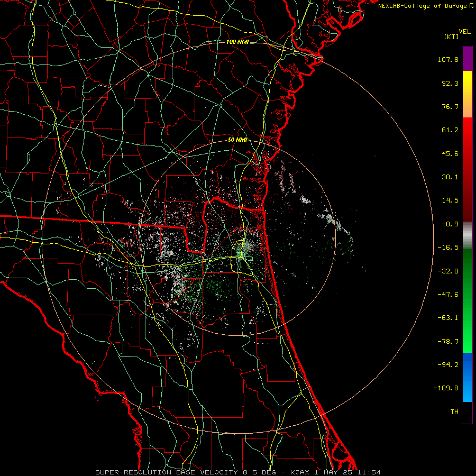Click the 100 NMI range ring label

tap(237, 42)
